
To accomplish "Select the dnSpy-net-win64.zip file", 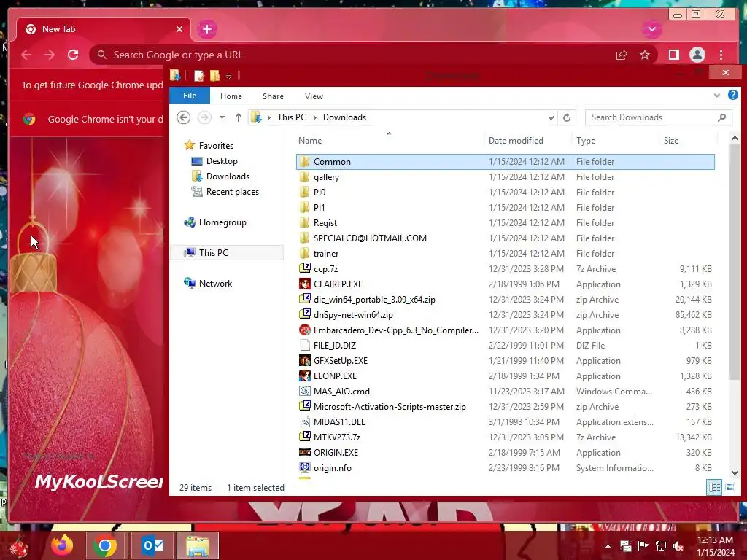I will coord(506,315).
